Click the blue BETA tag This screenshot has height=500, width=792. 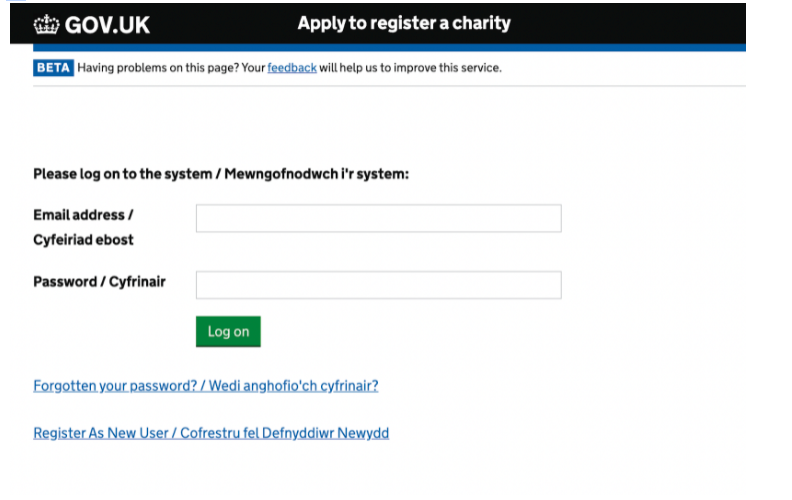pyautogui.click(x=53, y=68)
